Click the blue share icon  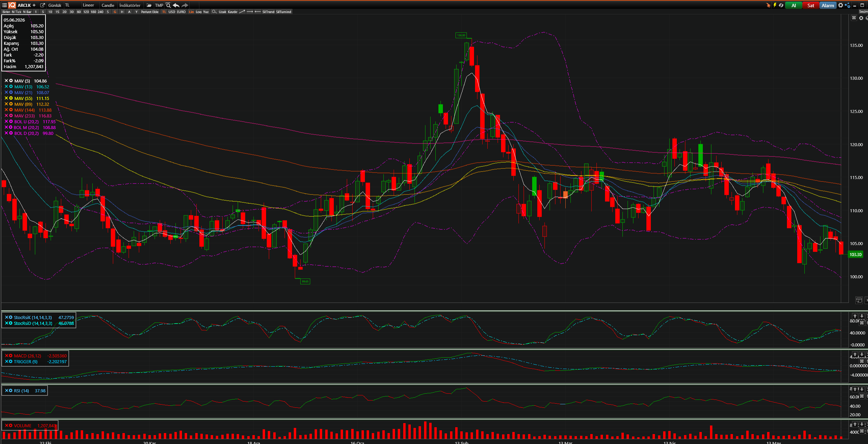[x=847, y=5]
